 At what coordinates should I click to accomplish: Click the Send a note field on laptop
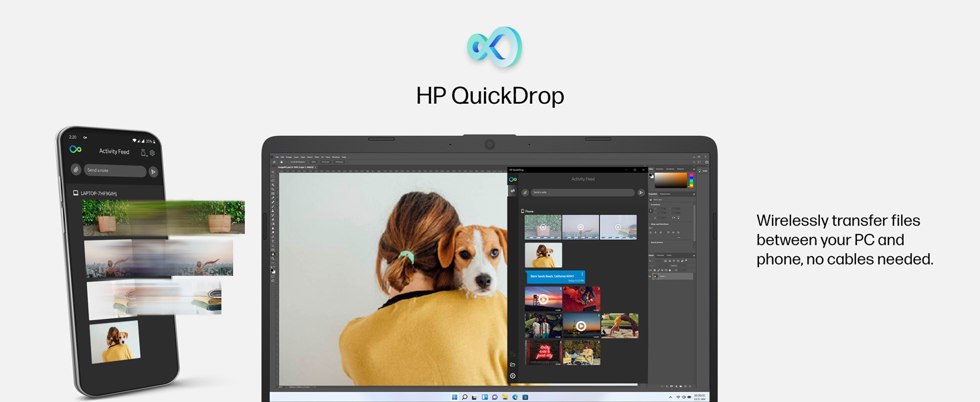pos(582,192)
